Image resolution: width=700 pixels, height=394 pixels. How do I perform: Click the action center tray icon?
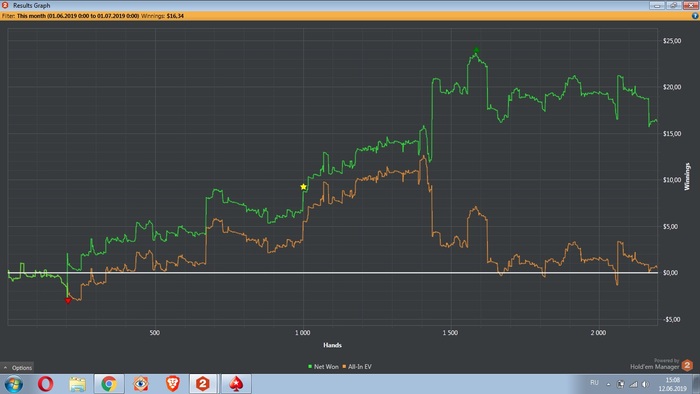pyautogui.click(x=621, y=384)
